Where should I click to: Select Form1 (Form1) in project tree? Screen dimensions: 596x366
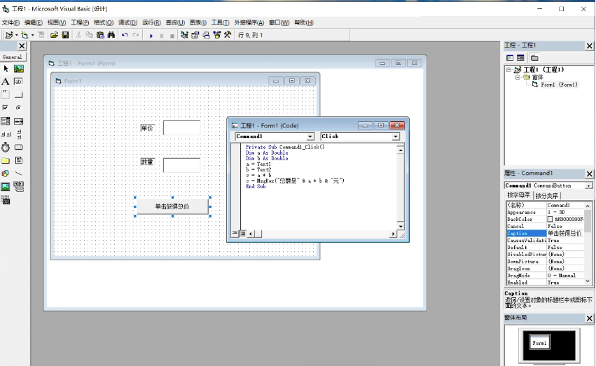[x=559, y=85]
